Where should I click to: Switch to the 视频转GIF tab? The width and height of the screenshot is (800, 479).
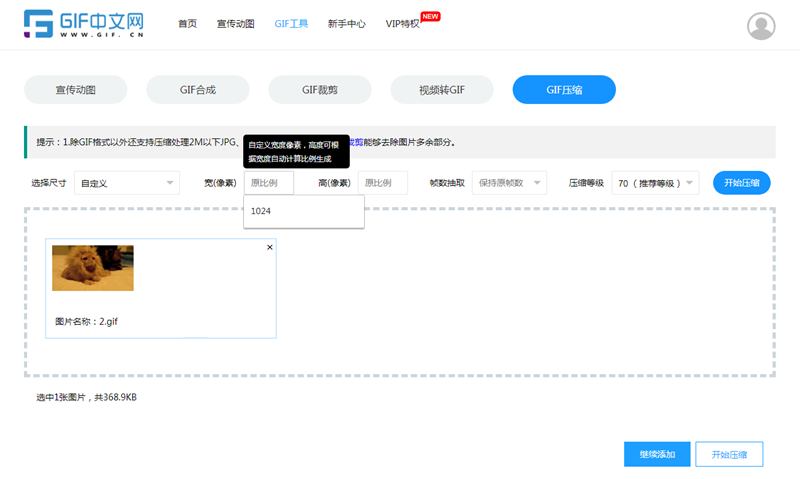point(442,90)
